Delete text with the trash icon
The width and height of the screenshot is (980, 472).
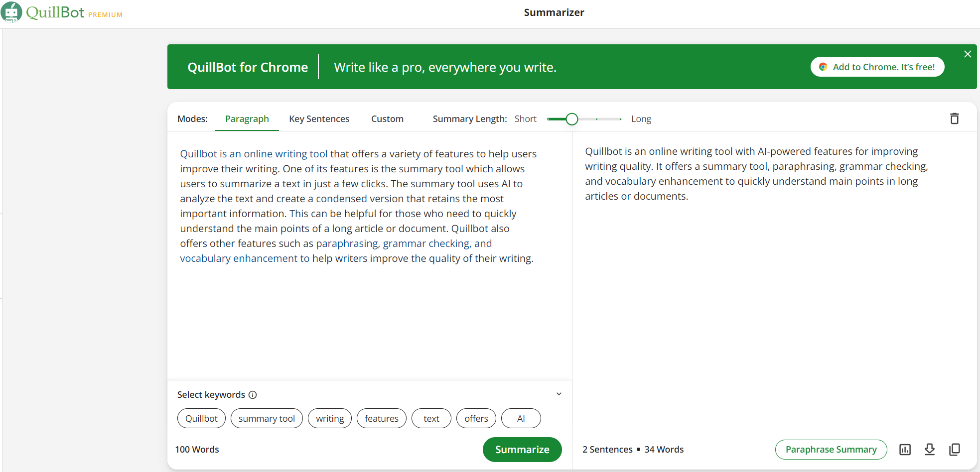(954, 118)
